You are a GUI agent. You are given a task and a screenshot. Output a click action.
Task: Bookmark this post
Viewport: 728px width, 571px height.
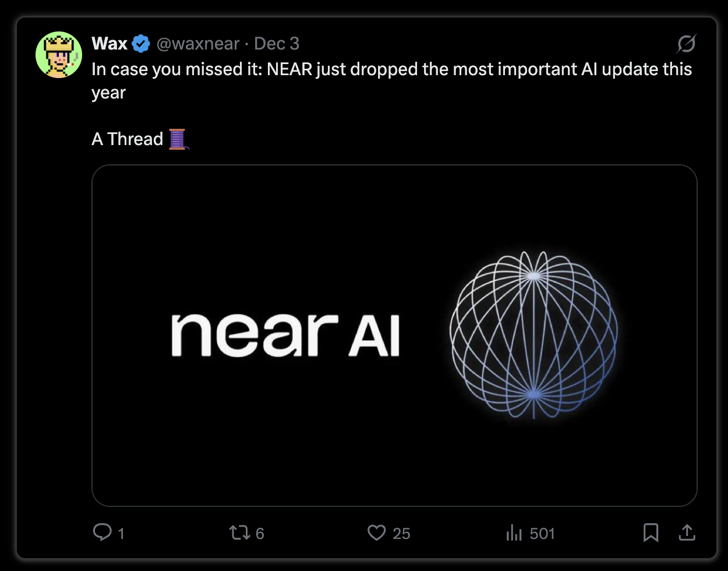coord(651,533)
